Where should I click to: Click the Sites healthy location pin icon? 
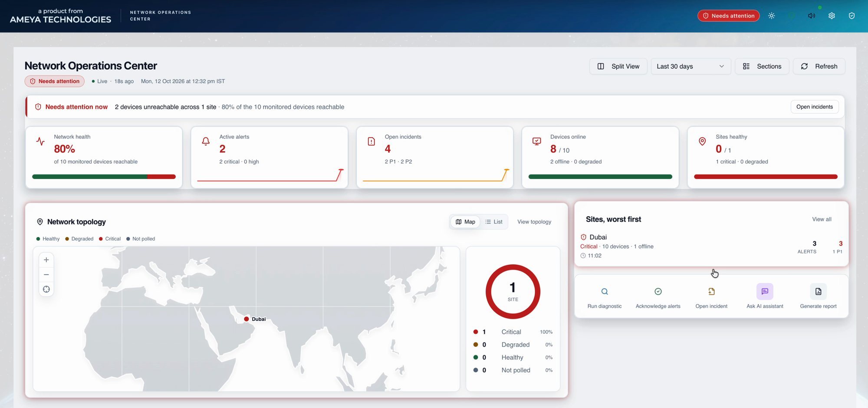702,141
